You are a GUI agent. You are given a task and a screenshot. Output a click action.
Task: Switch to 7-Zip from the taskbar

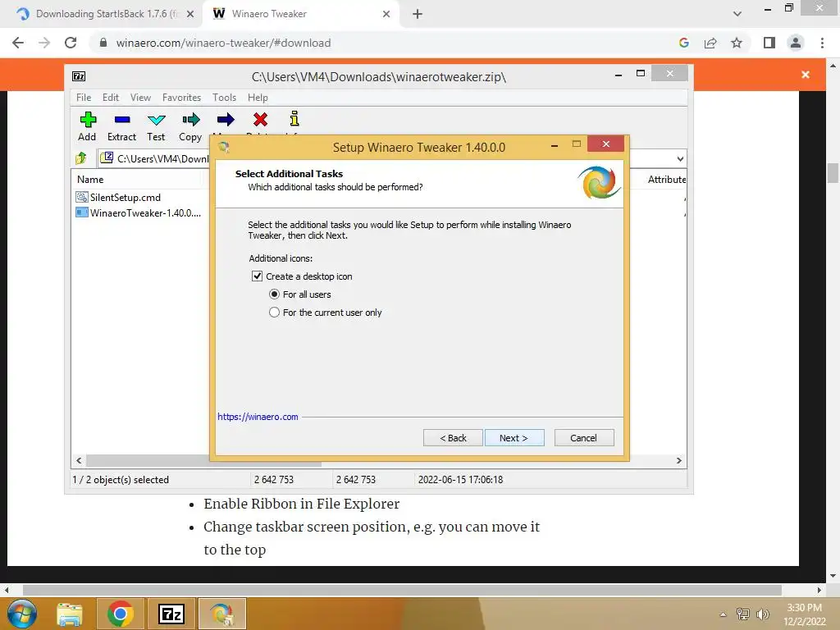point(171,614)
